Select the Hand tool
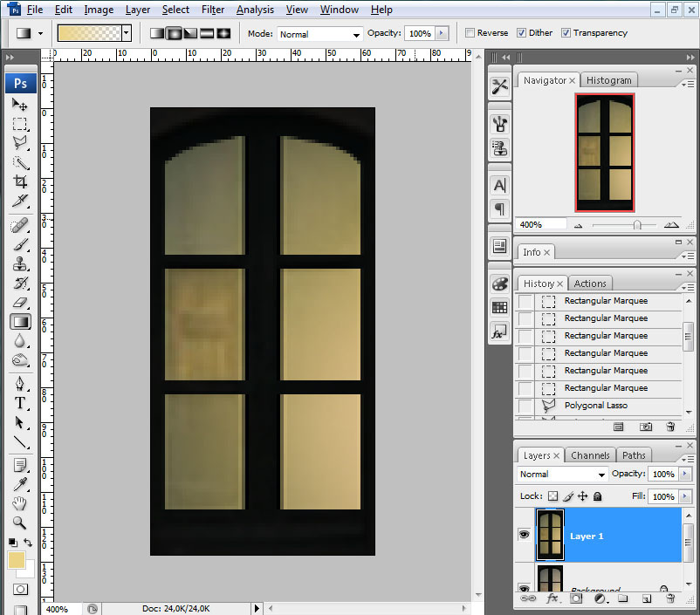The image size is (700, 615). (20, 503)
